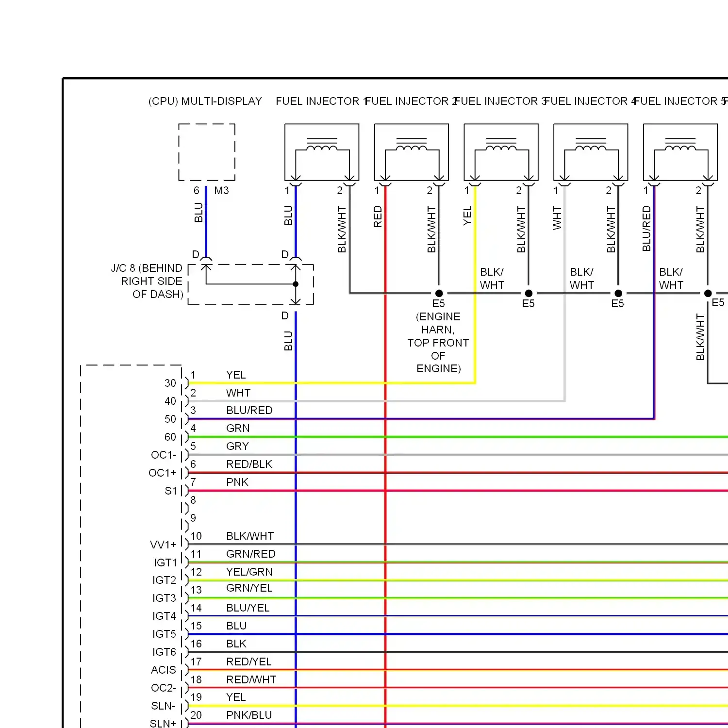Select the IGT2 terminal label
The height and width of the screenshot is (728, 728).
(165, 580)
